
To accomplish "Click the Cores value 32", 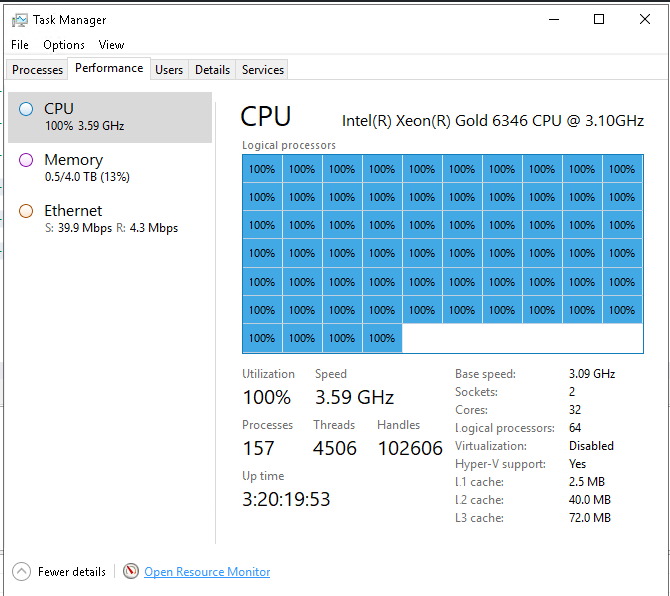I will pyautogui.click(x=575, y=410).
